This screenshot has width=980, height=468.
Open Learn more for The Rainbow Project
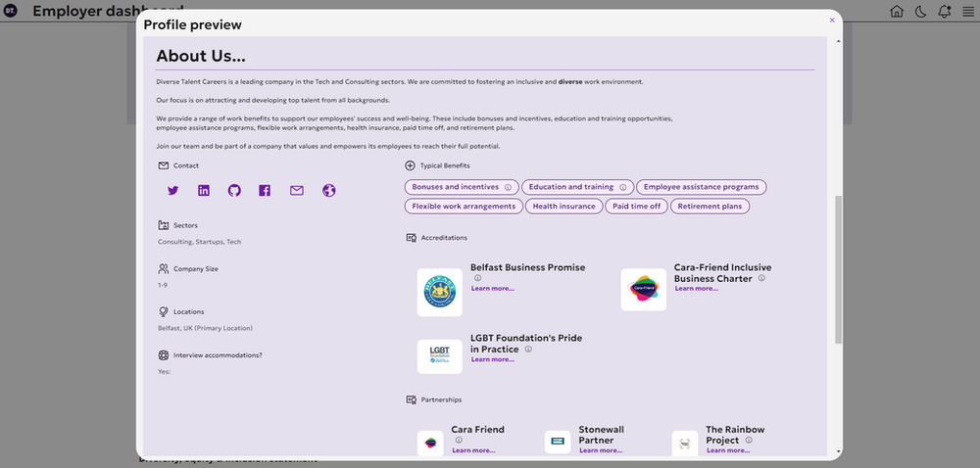click(x=728, y=450)
